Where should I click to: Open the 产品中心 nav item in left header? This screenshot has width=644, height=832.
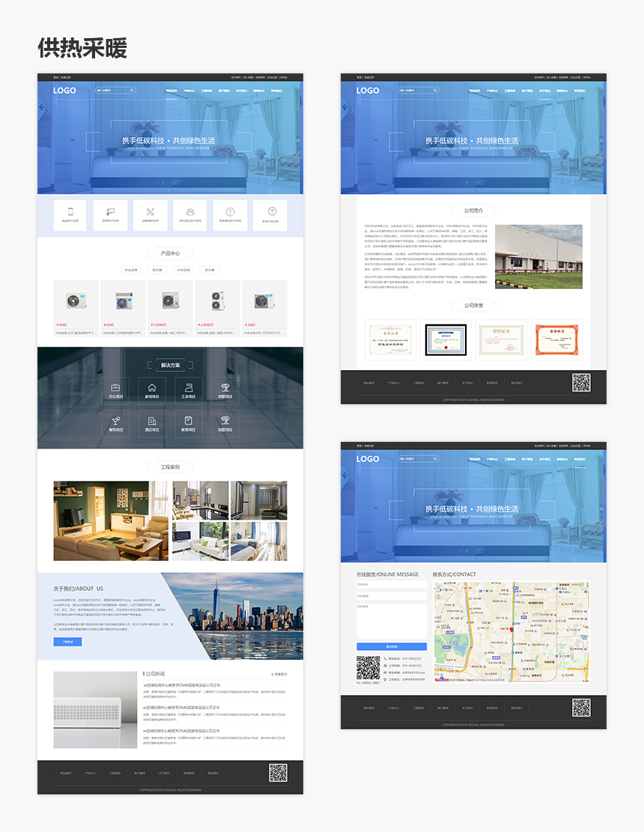(x=189, y=91)
